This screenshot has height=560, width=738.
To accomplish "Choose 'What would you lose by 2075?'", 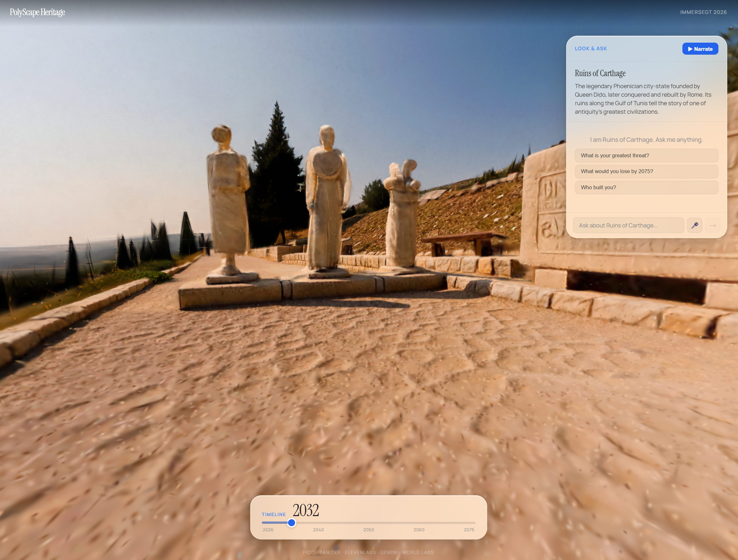I will click(646, 171).
